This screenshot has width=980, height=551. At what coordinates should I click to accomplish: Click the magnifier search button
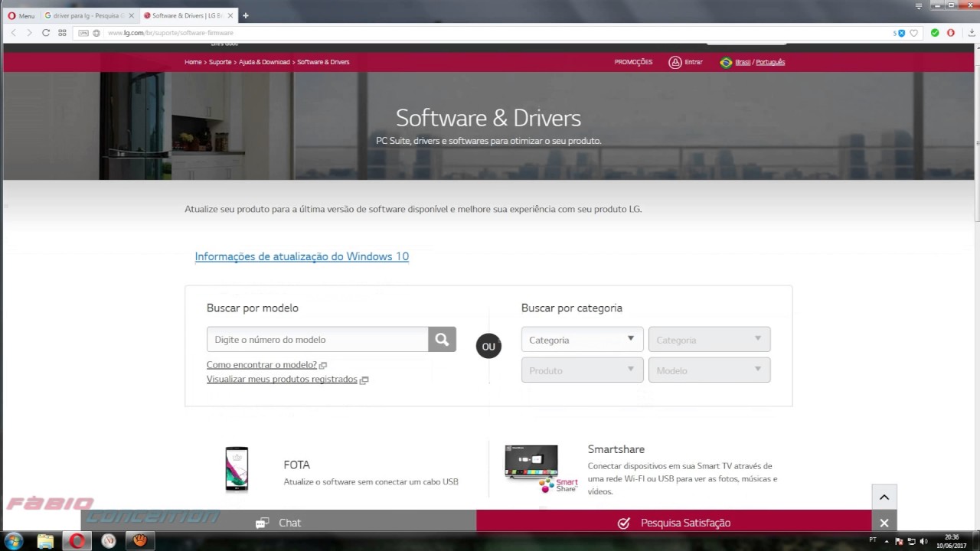[x=442, y=340]
